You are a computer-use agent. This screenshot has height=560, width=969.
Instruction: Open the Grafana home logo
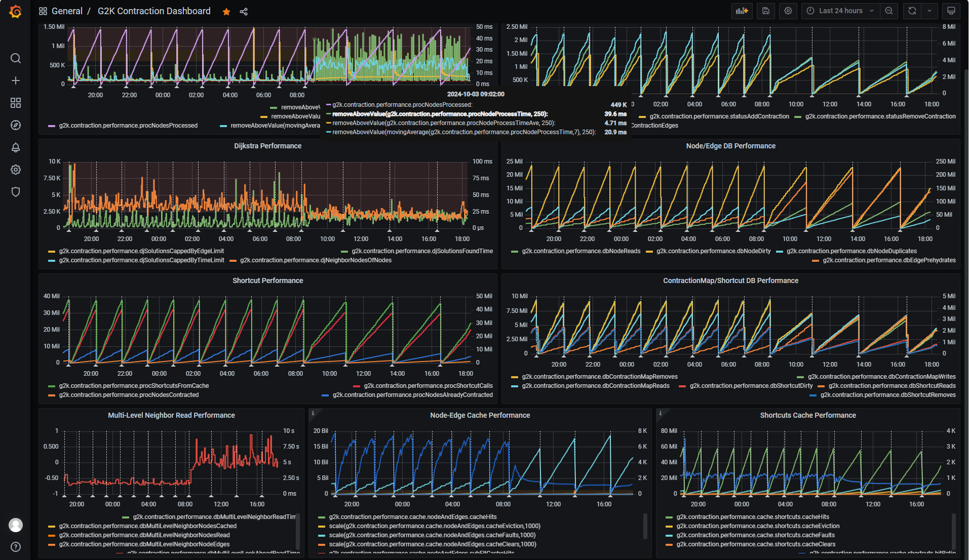click(16, 11)
